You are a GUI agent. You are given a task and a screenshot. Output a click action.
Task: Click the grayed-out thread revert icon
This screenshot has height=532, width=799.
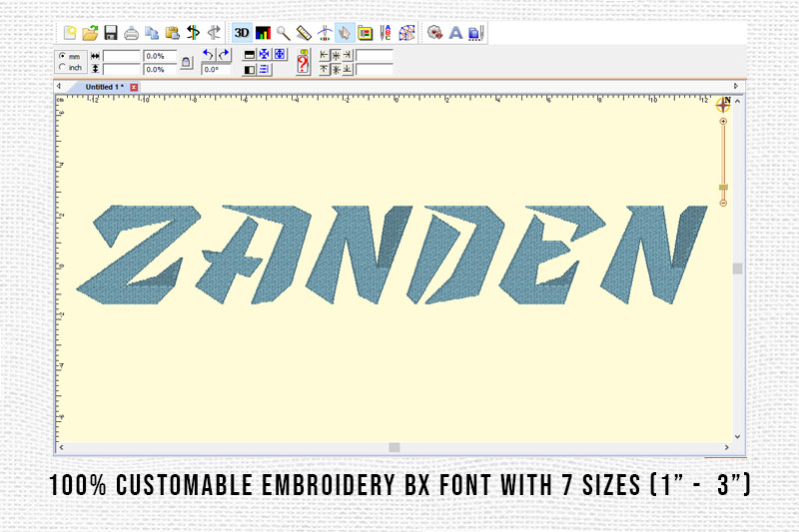(214, 33)
